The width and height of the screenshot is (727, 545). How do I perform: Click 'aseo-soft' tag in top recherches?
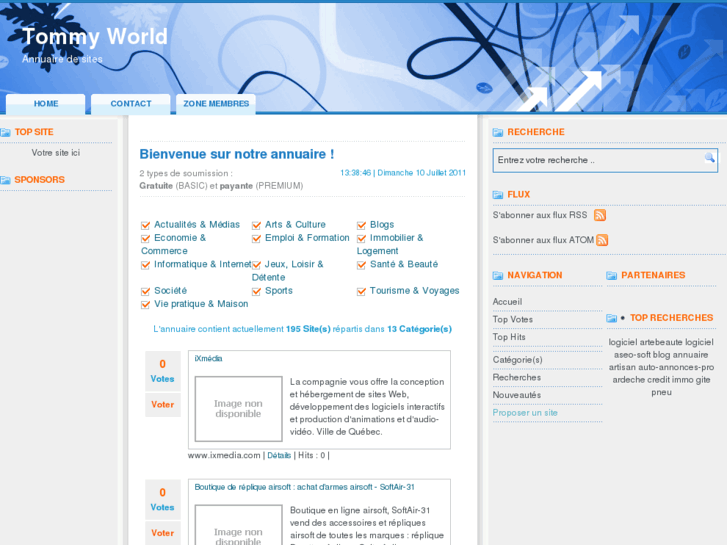(x=632, y=355)
